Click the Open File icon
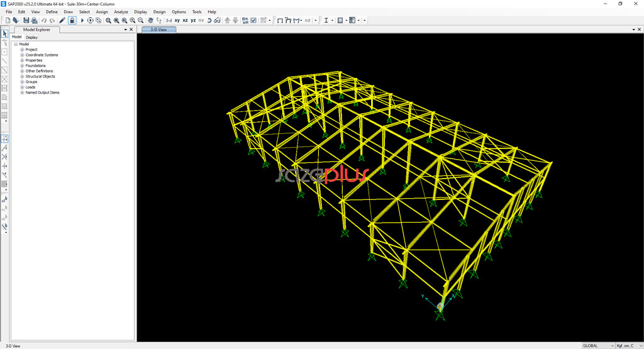Image resolution: width=644 pixels, height=349 pixels. [x=16, y=20]
